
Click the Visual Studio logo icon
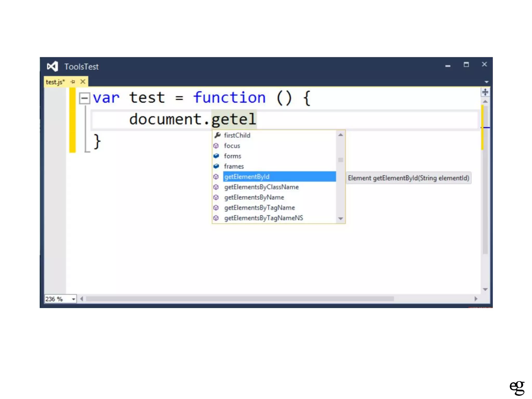pyautogui.click(x=52, y=66)
